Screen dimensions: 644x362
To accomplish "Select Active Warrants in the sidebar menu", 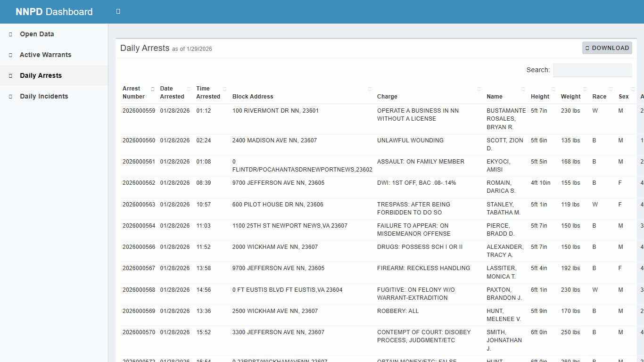I will pyautogui.click(x=45, y=55).
